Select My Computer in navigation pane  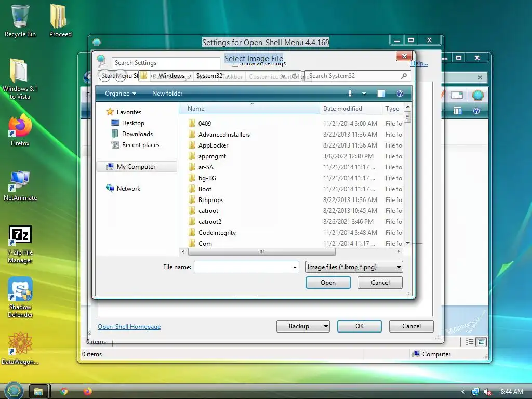point(136,167)
